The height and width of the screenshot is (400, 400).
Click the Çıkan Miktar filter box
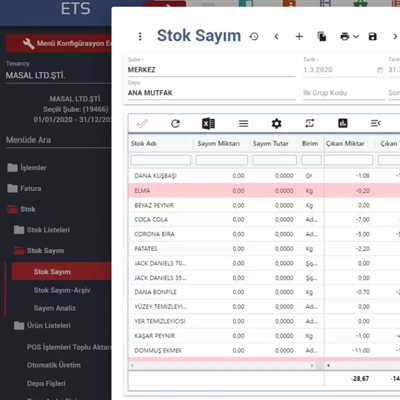[348, 160]
